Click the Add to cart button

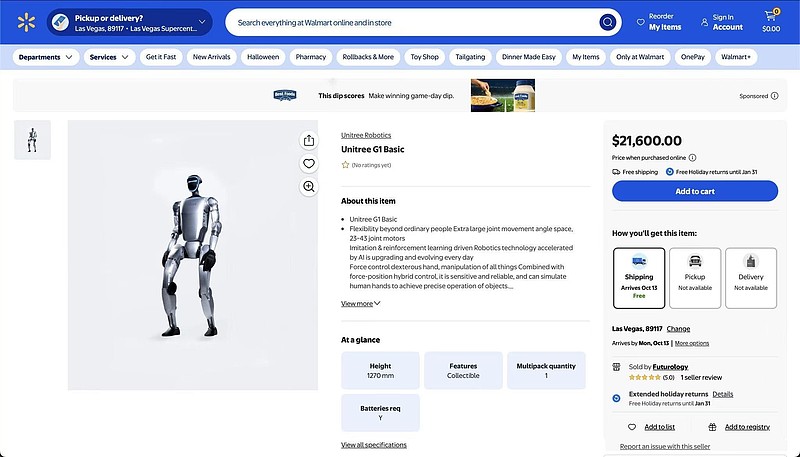(x=694, y=191)
